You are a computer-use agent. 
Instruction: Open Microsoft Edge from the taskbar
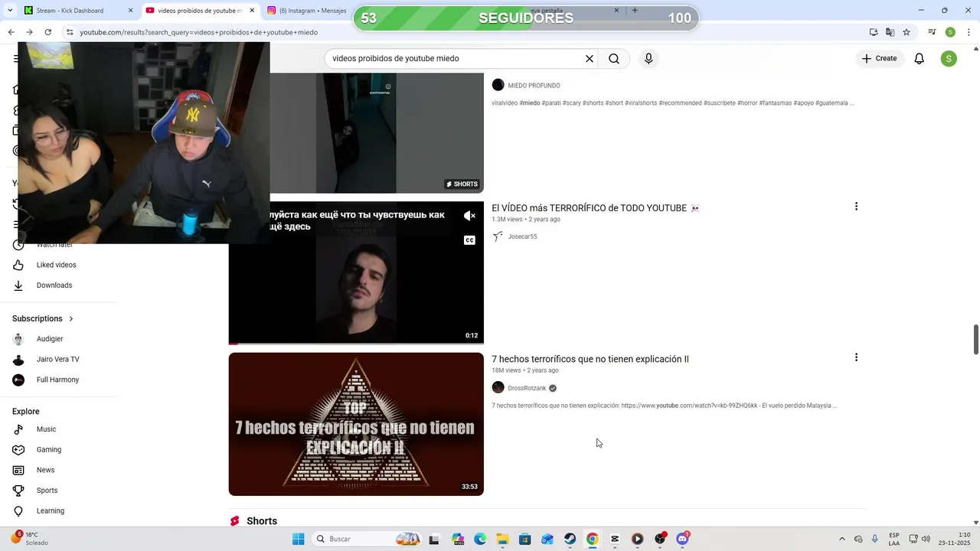pyautogui.click(x=480, y=539)
